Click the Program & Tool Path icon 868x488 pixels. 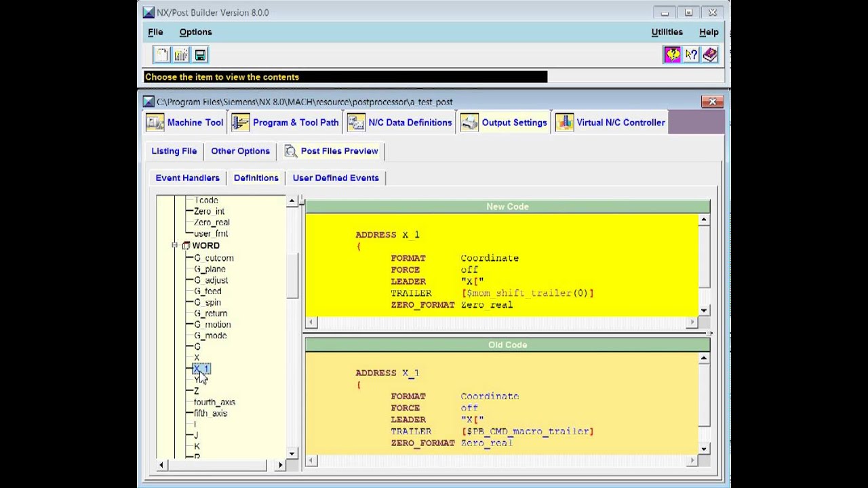[x=241, y=123]
